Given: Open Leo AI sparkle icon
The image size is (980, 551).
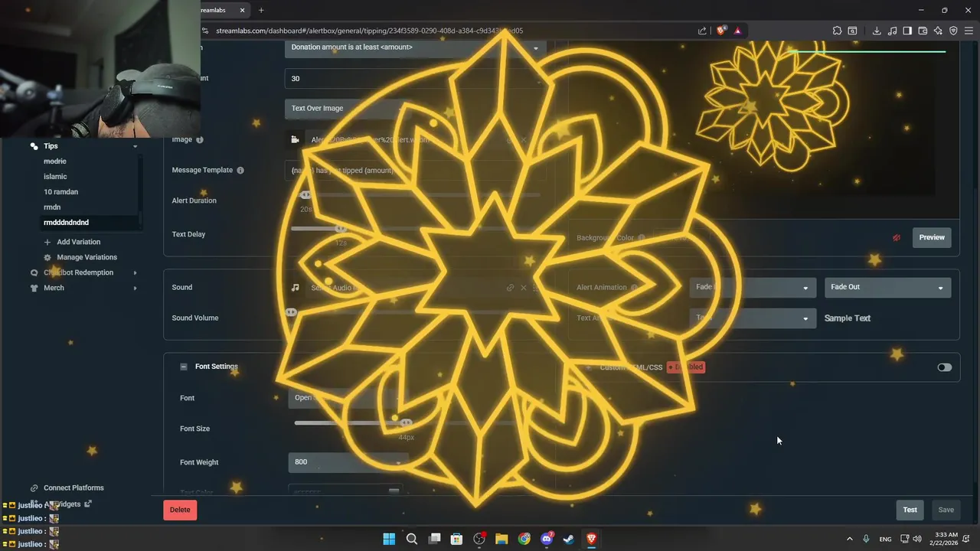Looking at the screenshot, I should 938,31.
